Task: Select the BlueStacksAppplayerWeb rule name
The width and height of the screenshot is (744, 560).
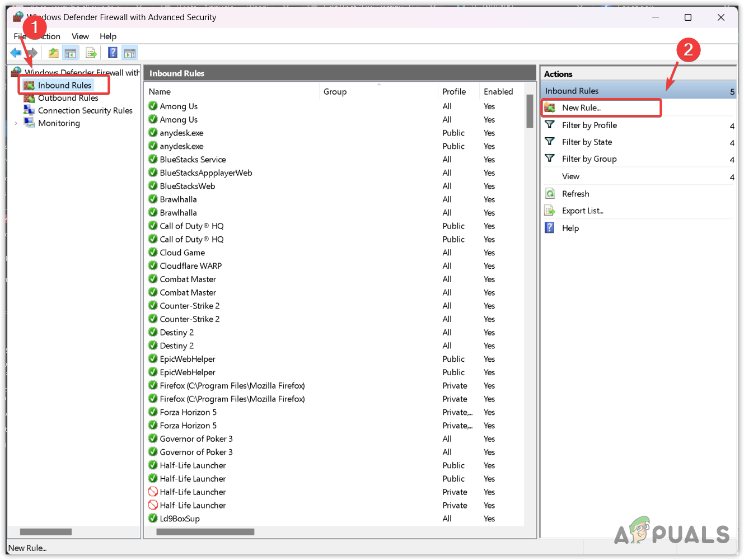Action: point(206,173)
